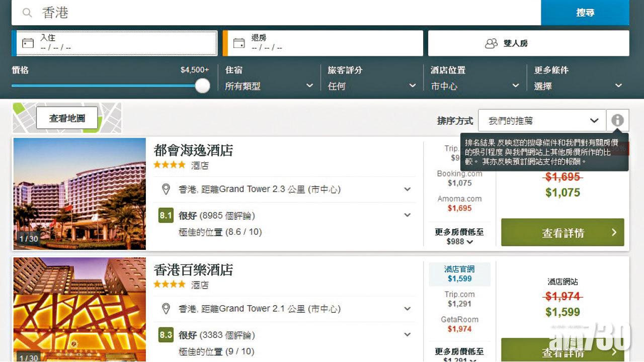Expand 更多房價低至 $988 for 都會海逸酒店
644x362 pixels.
pyautogui.click(x=459, y=237)
